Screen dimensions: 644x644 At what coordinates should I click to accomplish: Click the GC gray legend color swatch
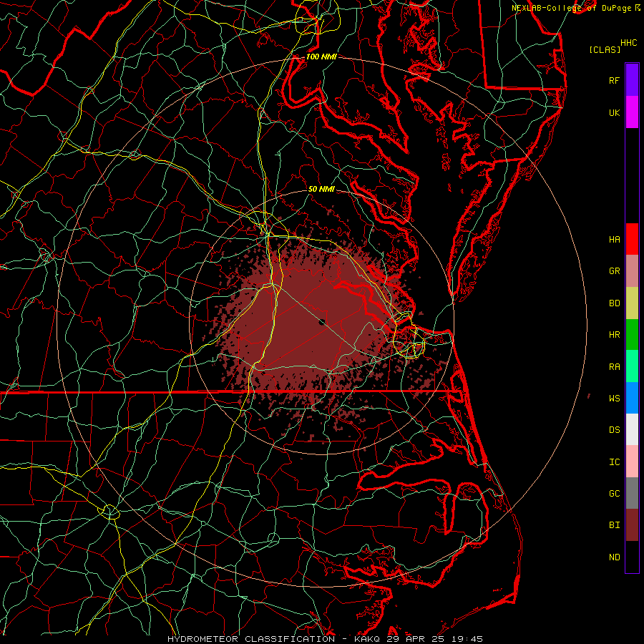[x=632, y=493]
